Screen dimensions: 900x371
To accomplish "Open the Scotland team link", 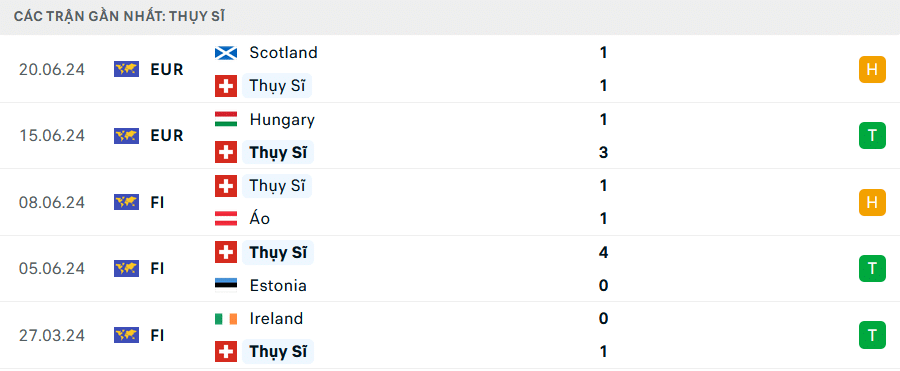I will tap(284, 53).
